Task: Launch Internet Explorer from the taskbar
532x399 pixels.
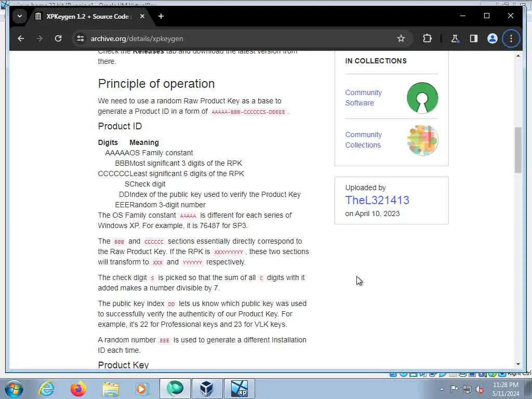Action: [46, 389]
